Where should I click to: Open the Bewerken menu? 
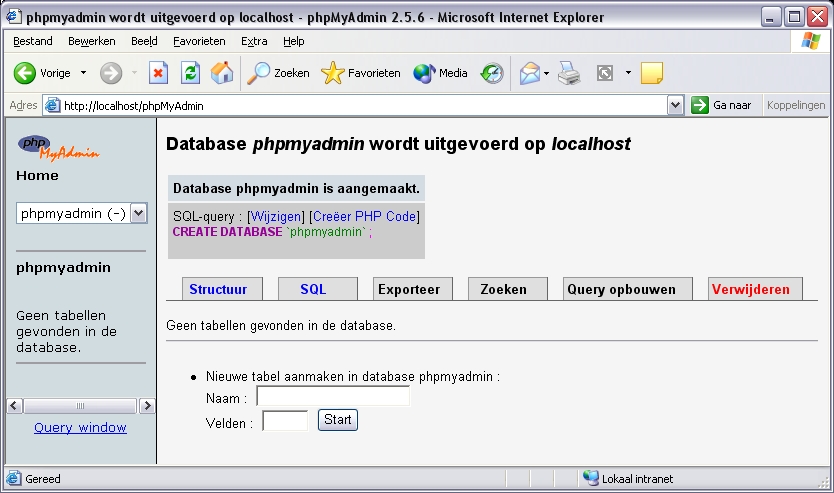click(x=91, y=41)
